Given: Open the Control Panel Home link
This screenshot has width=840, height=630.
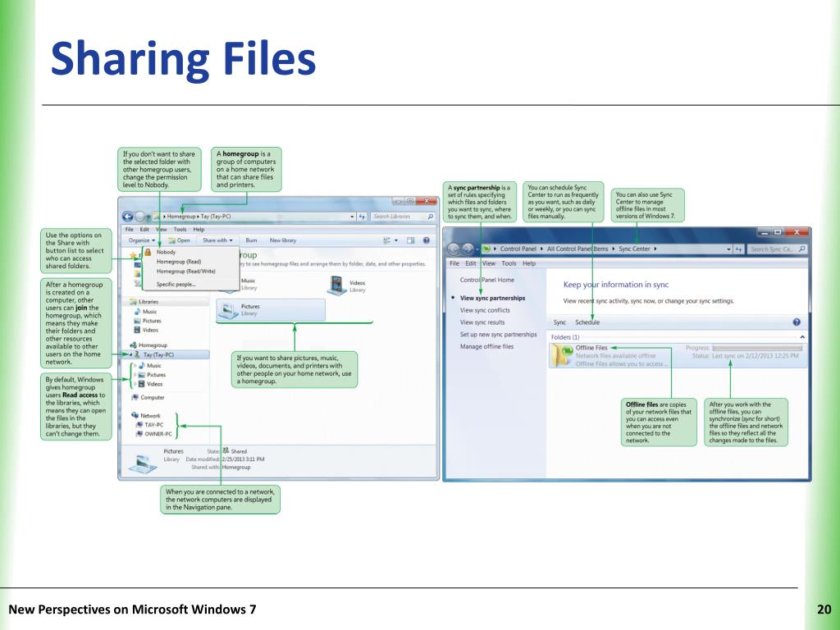Looking at the screenshot, I should pos(487,280).
